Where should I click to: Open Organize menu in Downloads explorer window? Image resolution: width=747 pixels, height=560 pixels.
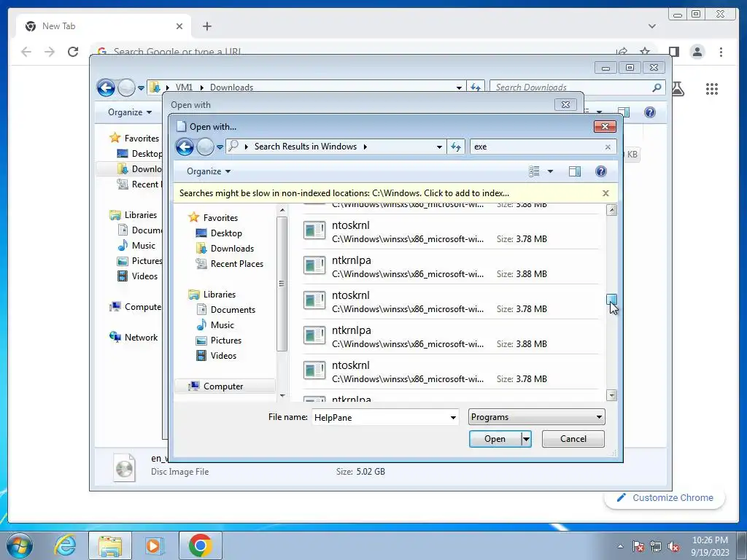point(130,112)
